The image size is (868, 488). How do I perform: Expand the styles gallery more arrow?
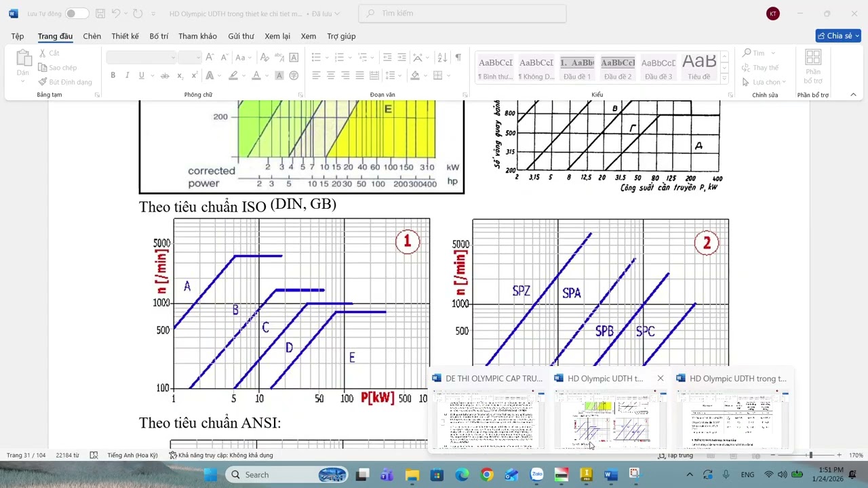[x=724, y=79]
